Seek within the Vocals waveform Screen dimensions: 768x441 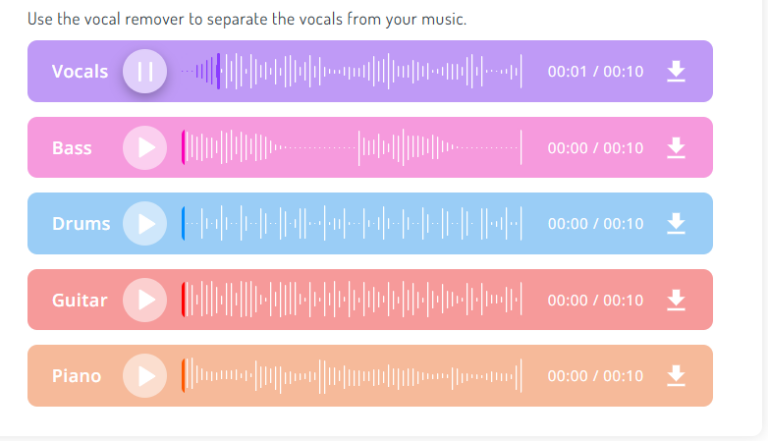click(x=351, y=71)
